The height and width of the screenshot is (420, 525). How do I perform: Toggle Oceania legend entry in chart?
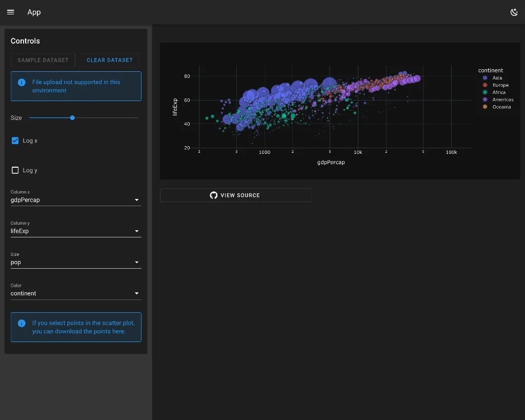point(501,107)
